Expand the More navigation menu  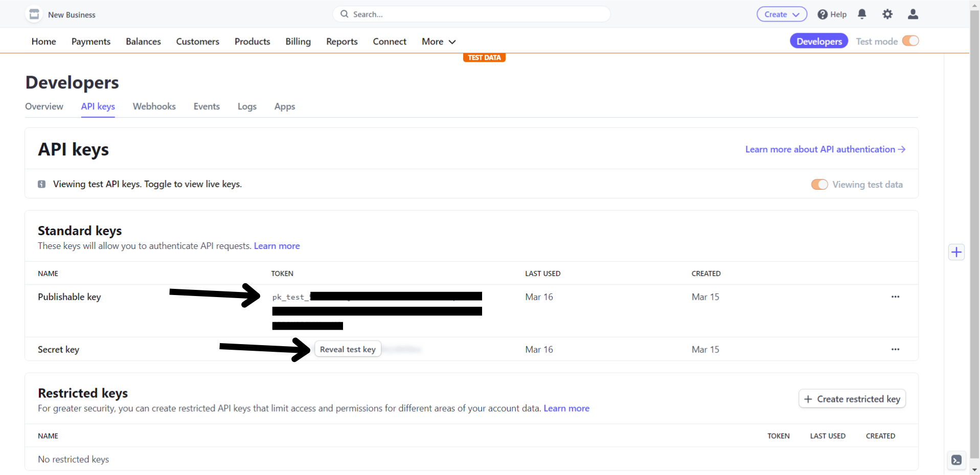tap(438, 42)
